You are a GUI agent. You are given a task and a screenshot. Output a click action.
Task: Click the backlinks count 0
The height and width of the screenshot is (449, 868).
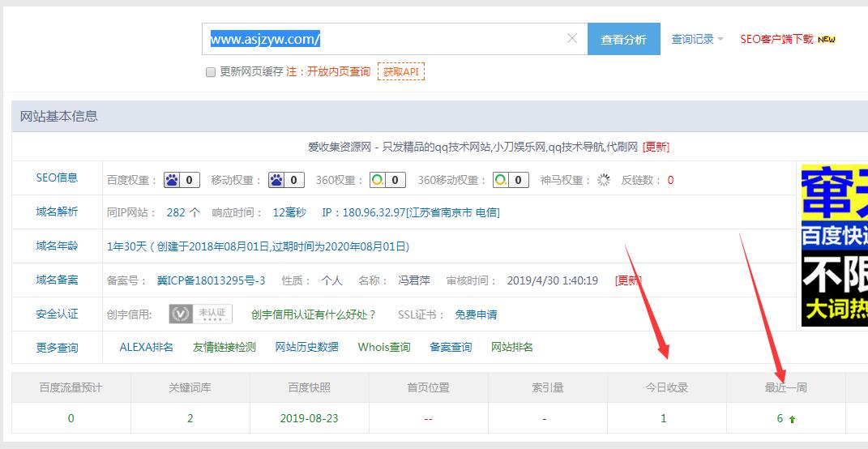coord(670,180)
